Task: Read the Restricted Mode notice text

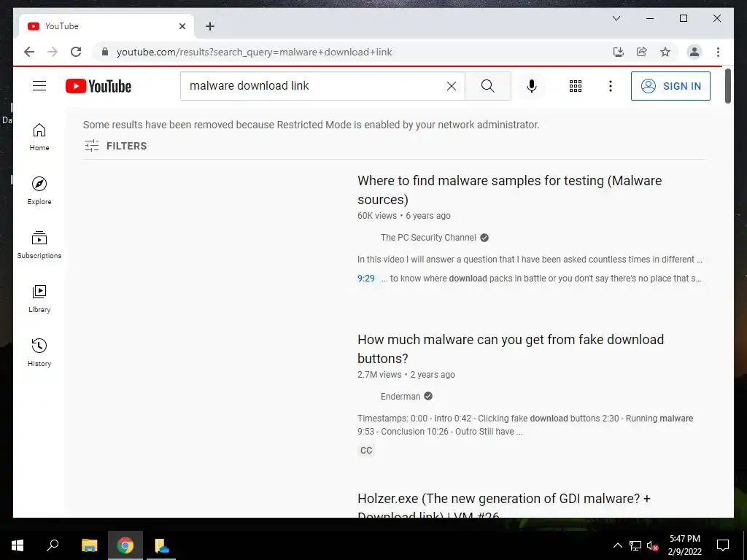Action: pyautogui.click(x=311, y=125)
